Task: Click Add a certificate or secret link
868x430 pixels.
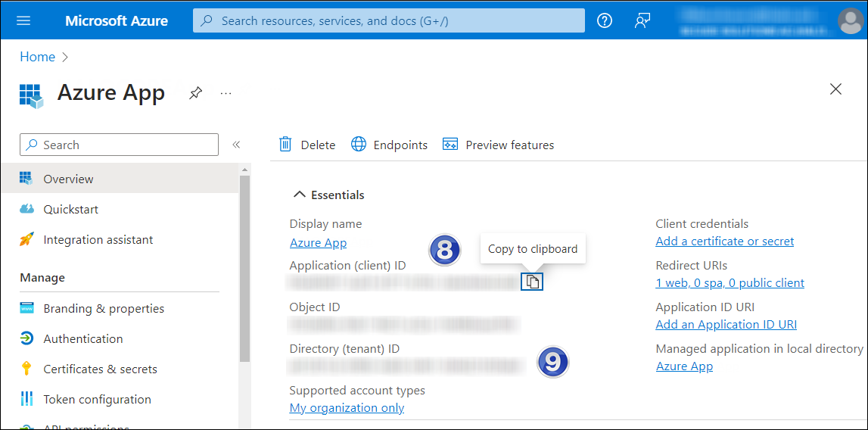Action: [724, 241]
